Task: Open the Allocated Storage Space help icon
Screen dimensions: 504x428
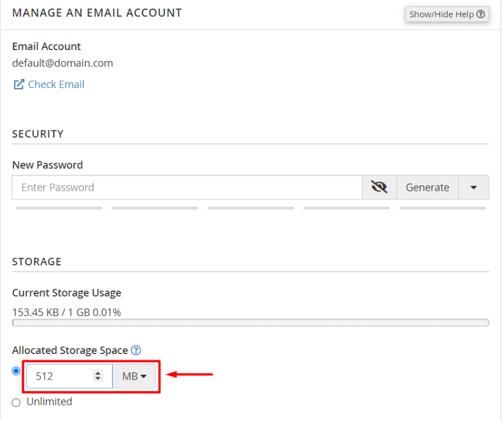Action: point(136,350)
